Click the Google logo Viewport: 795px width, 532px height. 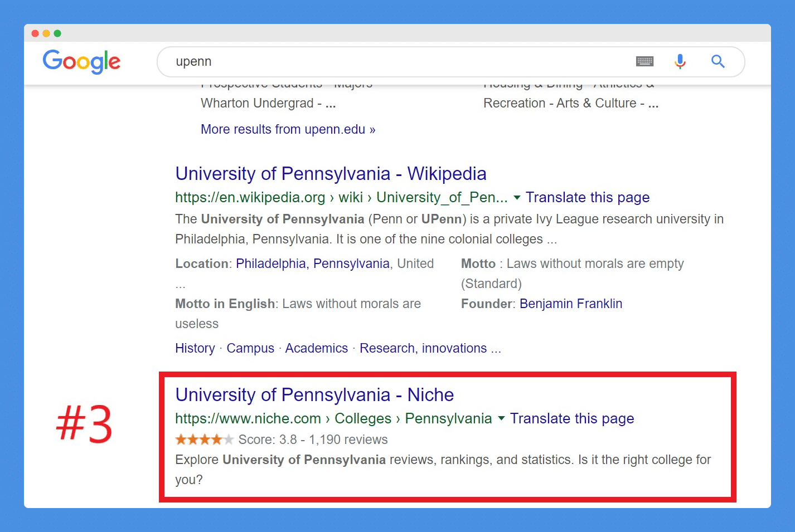(81, 61)
